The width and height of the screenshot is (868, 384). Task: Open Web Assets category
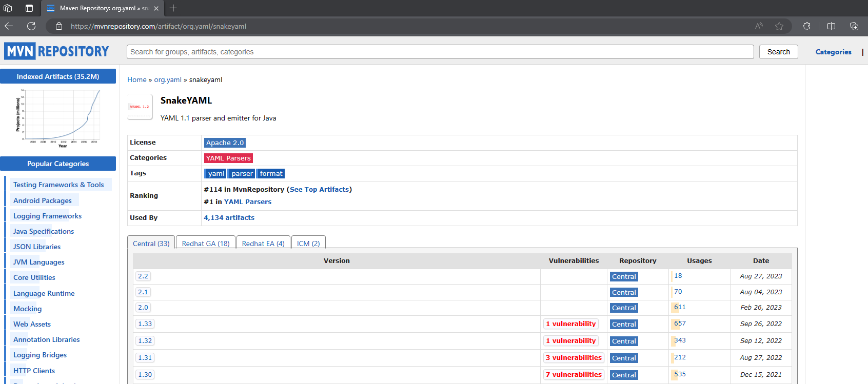pyautogui.click(x=32, y=324)
